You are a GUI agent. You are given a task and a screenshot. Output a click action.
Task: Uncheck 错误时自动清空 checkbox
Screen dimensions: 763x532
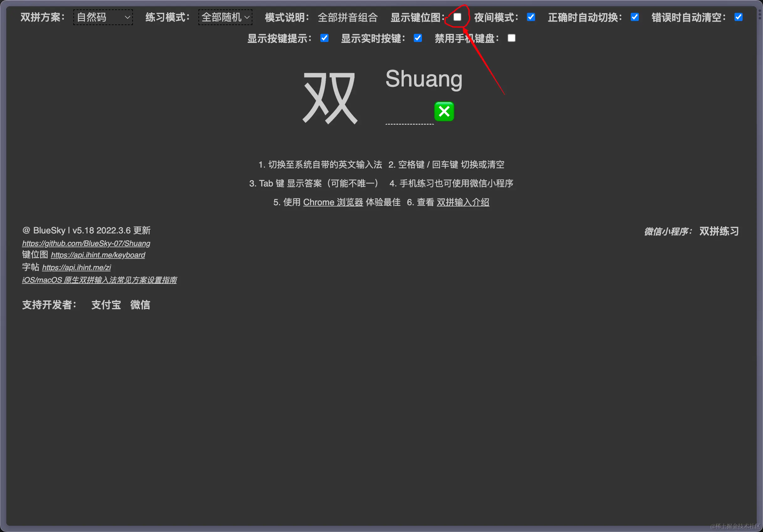pyautogui.click(x=739, y=17)
